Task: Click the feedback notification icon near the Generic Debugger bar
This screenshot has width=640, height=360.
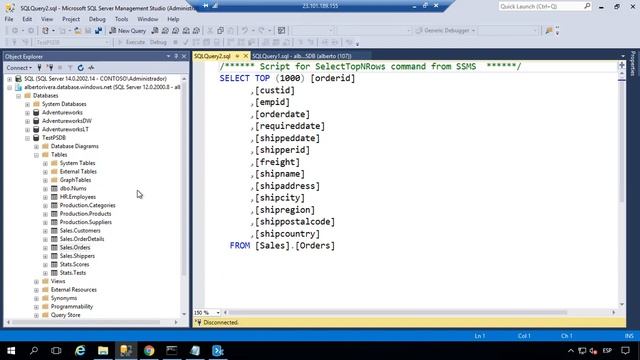Action: pos(549,31)
